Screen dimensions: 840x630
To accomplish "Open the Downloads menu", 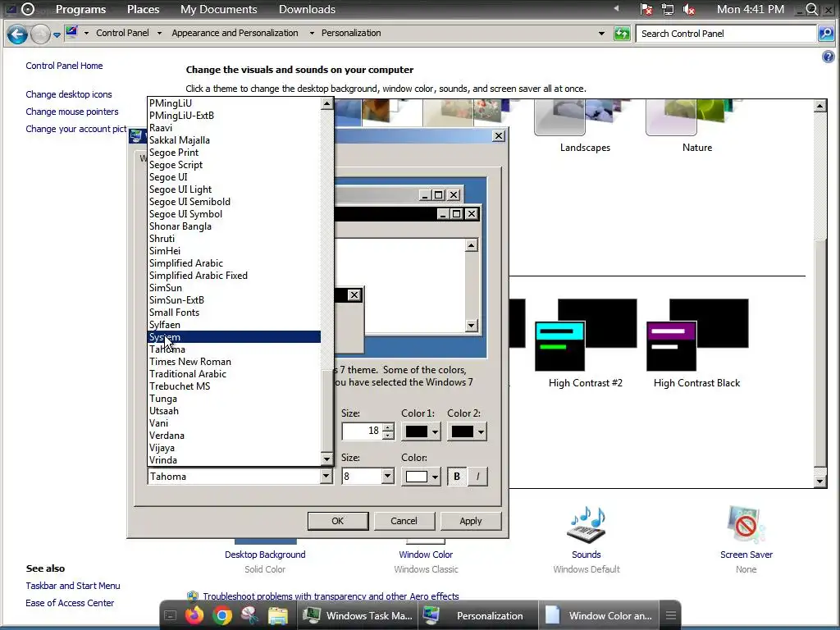I will pyautogui.click(x=307, y=9).
